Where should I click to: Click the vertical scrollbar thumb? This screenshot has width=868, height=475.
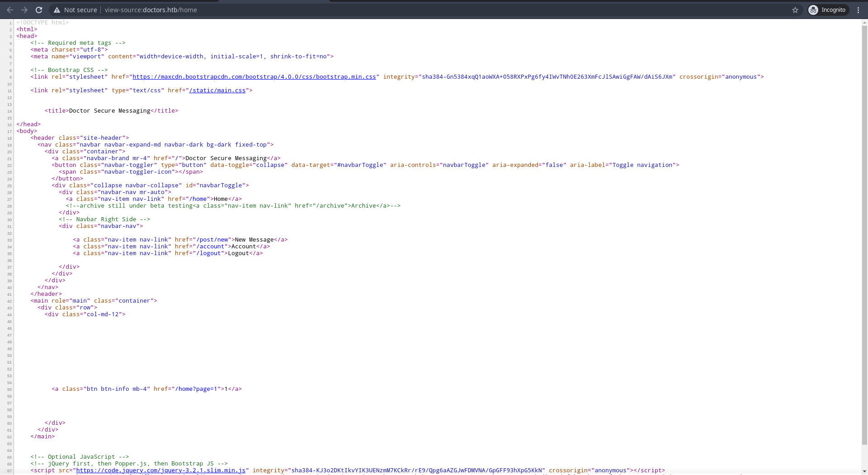[864, 235]
